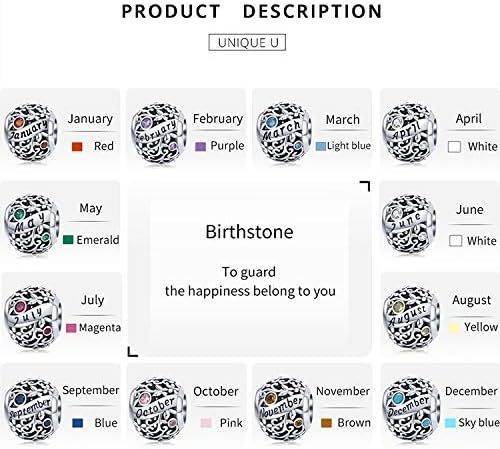Click the January birthstone charm image
The image size is (500, 449).
tap(30, 133)
